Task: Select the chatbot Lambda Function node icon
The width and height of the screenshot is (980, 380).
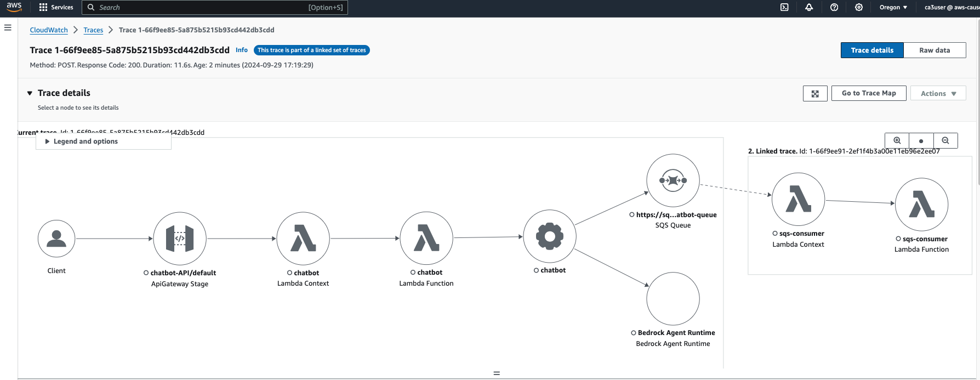Action: tap(426, 238)
